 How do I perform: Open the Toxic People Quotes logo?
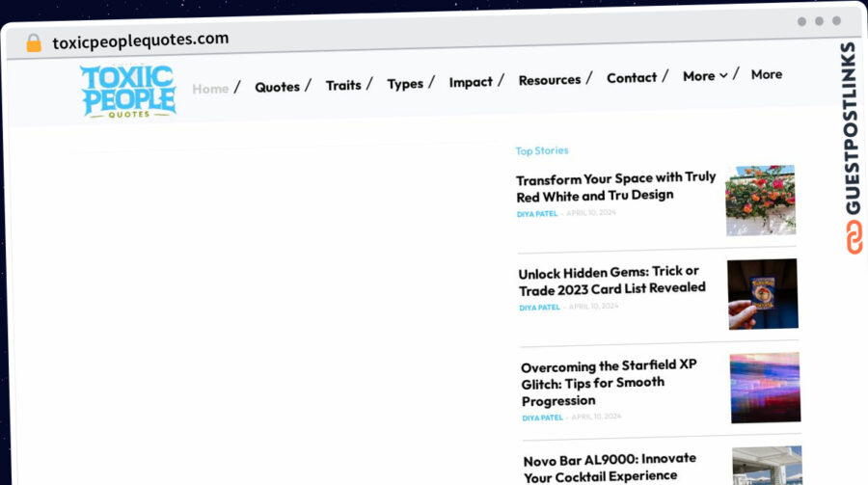128,92
